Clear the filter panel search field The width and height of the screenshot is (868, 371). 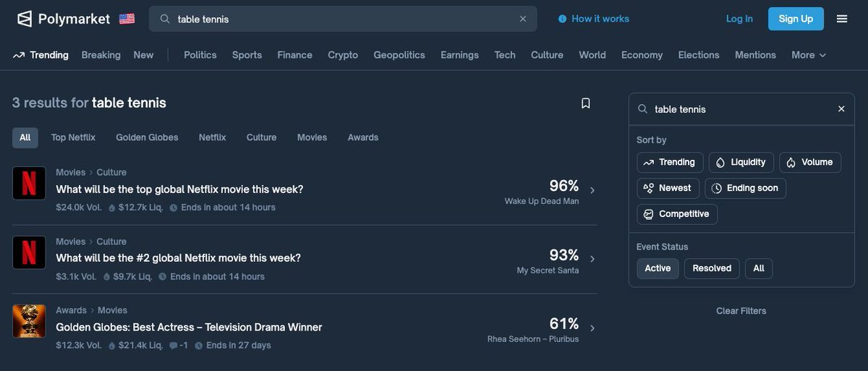pos(841,109)
